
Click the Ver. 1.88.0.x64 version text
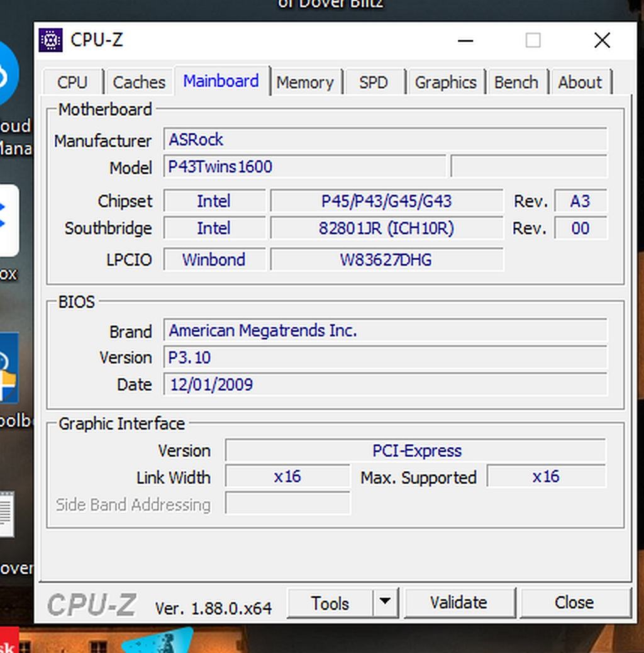[213, 608]
